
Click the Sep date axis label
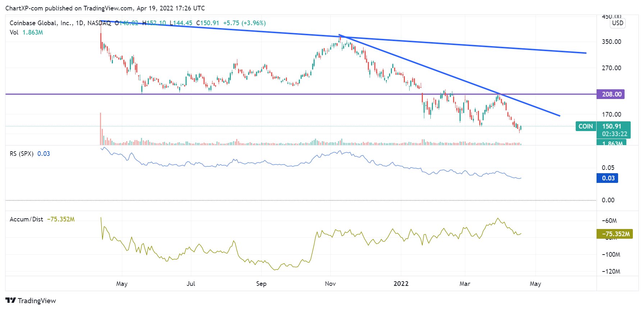coord(261,284)
